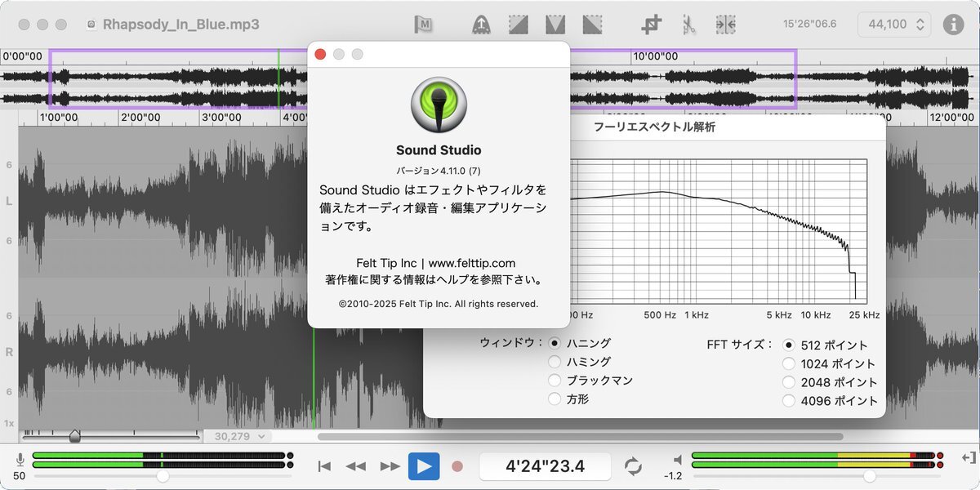Click the Rhapsody_In_Blue.mp3 window title
980x490 pixels.
tap(181, 24)
